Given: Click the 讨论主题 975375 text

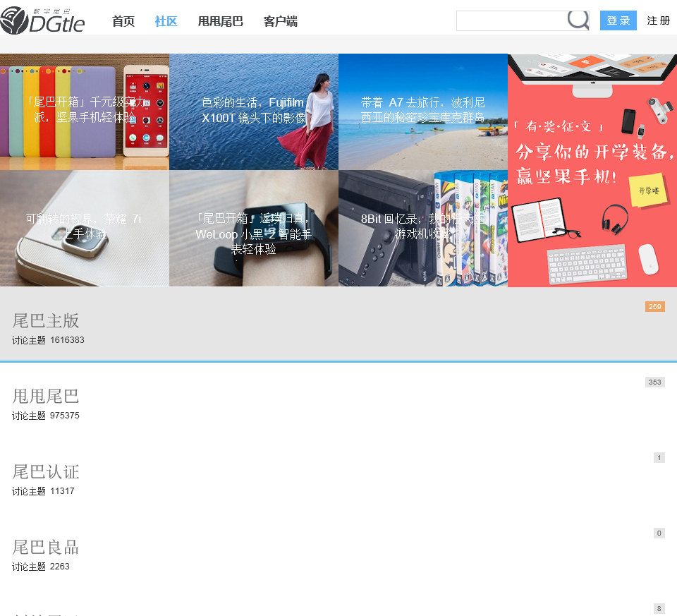Looking at the screenshot, I should (46, 416).
